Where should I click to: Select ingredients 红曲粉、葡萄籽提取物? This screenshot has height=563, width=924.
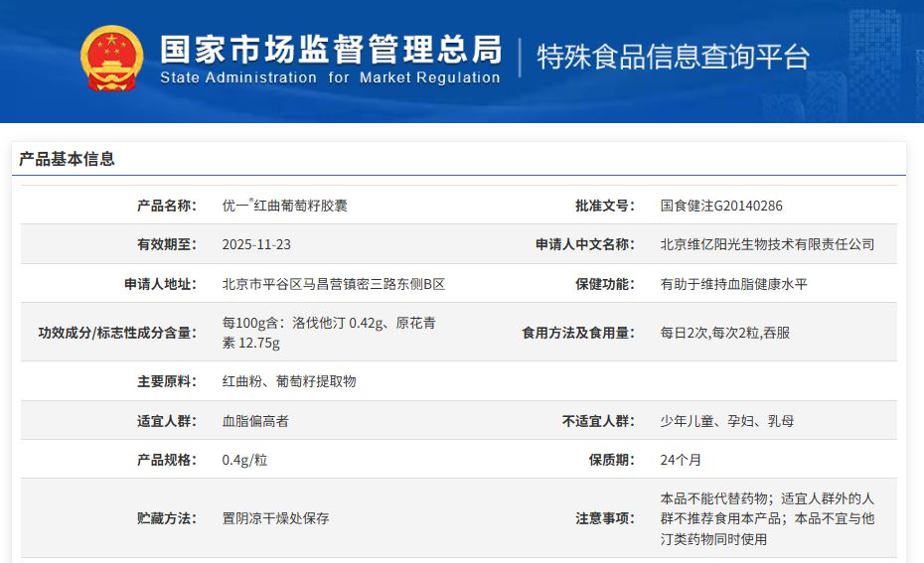[x=289, y=381]
